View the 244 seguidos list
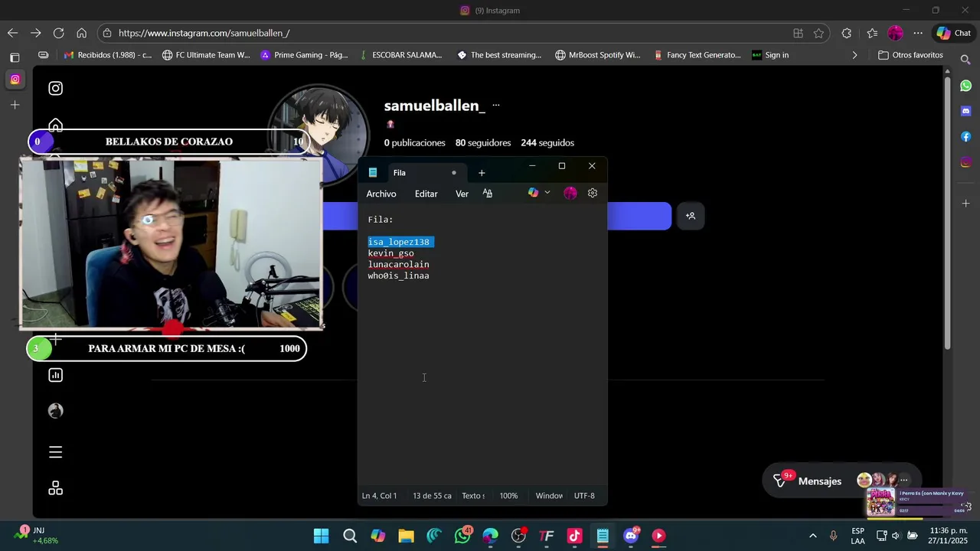The height and width of the screenshot is (551, 980). click(x=547, y=143)
